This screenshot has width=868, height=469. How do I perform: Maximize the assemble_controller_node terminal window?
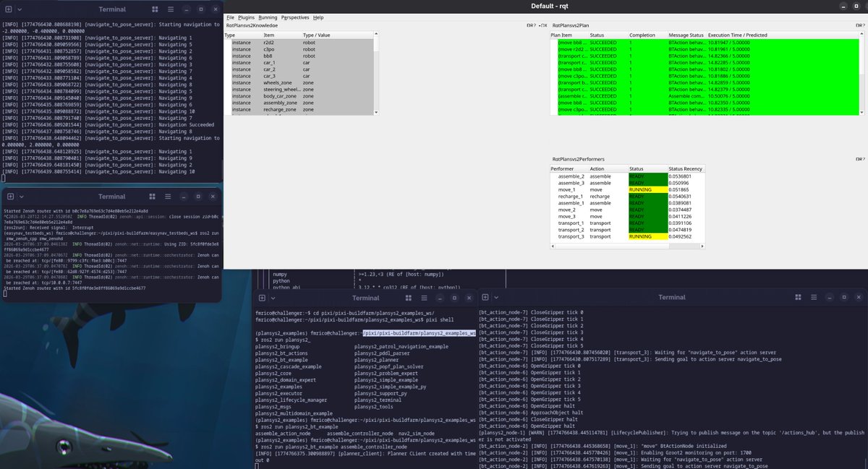pyautogui.click(x=454, y=298)
